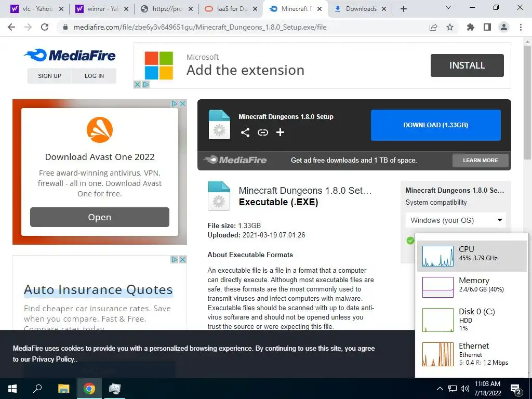Toggle the Chrome side panel icon
The width and height of the screenshot is (532, 399).
click(x=487, y=27)
